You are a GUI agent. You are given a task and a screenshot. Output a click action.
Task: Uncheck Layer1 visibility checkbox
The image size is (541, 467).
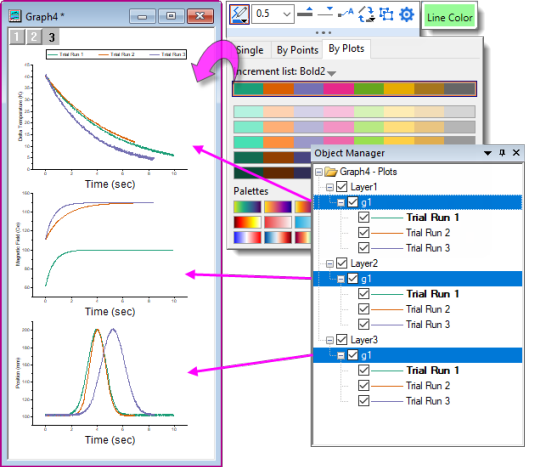point(342,187)
